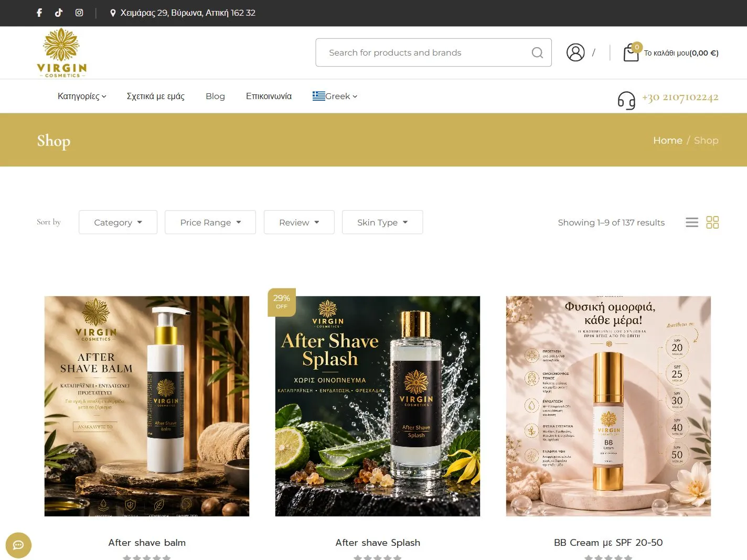
Task: Open the Category filter dropdown
Action: tap(118, 222)
